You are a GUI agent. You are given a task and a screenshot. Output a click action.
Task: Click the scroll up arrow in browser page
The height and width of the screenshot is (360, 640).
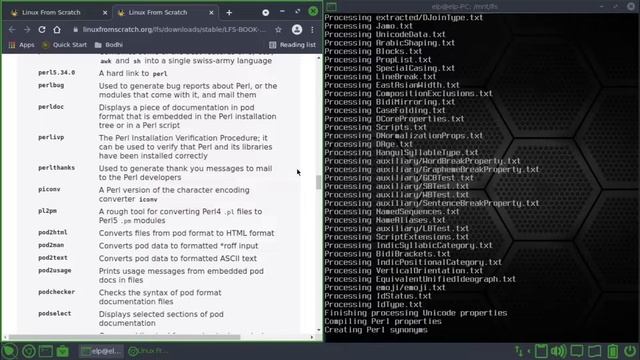318,58
